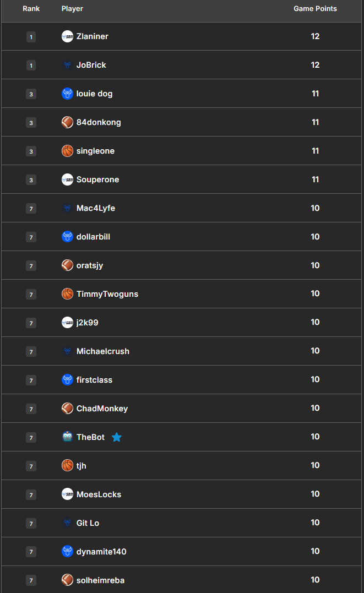364x593 pixels.
Task: Select the TimmyTwoguns player name
Action: 107,294
